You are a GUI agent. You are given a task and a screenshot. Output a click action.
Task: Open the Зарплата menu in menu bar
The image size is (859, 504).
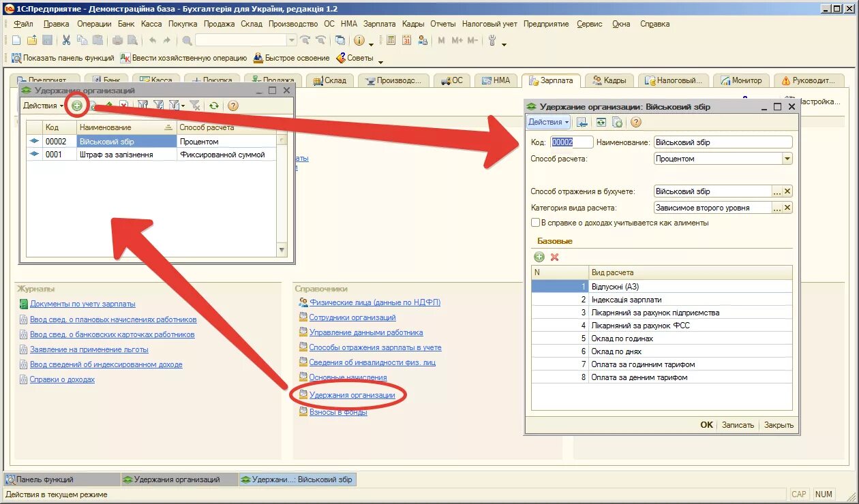(x=379, y=24)
